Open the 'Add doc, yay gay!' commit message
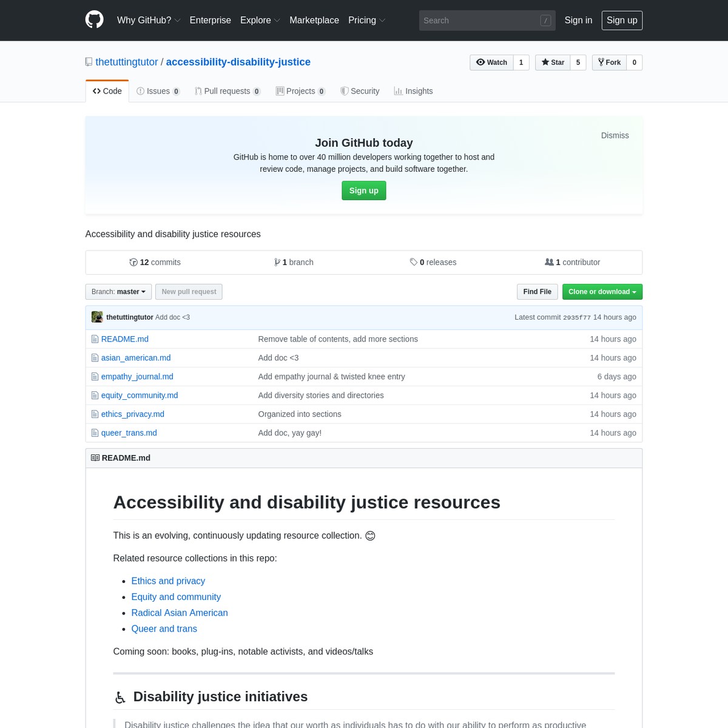 (290, 433)
